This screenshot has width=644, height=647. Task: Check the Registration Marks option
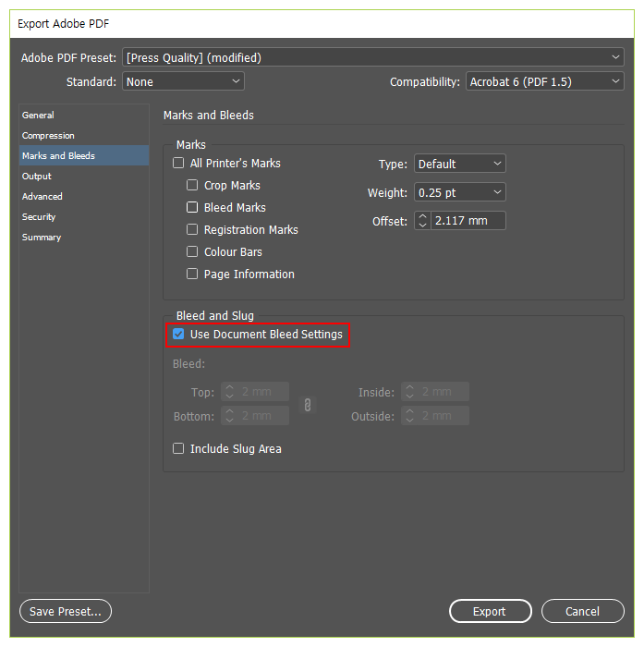pos(192,229)
